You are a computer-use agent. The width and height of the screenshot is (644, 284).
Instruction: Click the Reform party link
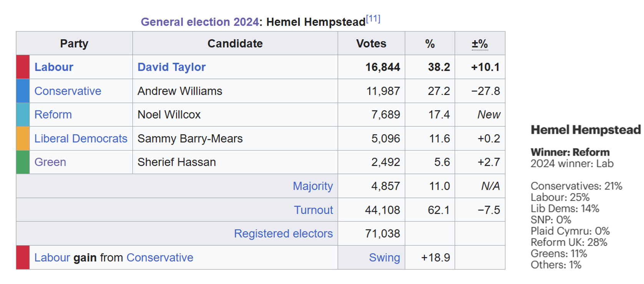pos(53,115)
